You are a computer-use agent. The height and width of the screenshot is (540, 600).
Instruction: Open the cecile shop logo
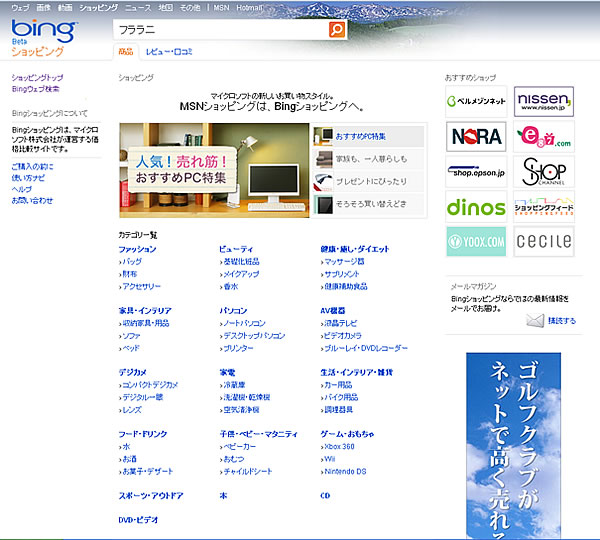click(544, 241)
